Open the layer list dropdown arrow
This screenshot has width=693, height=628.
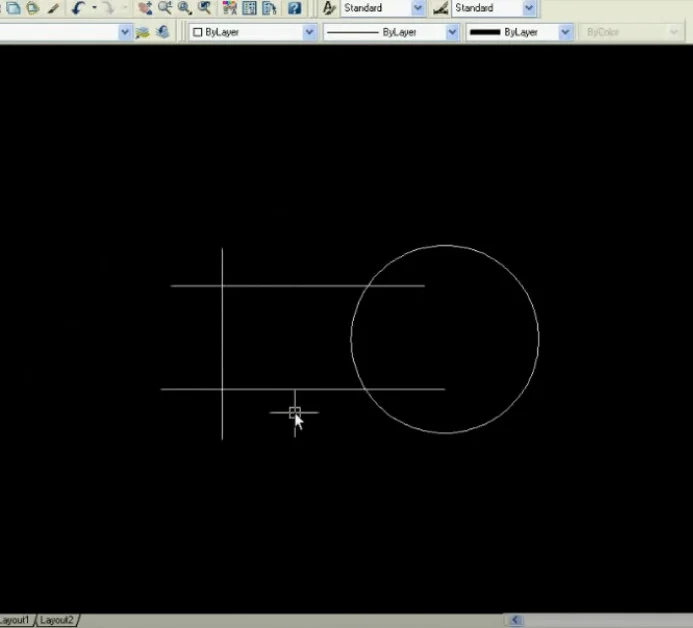click(x=125, y=32)
